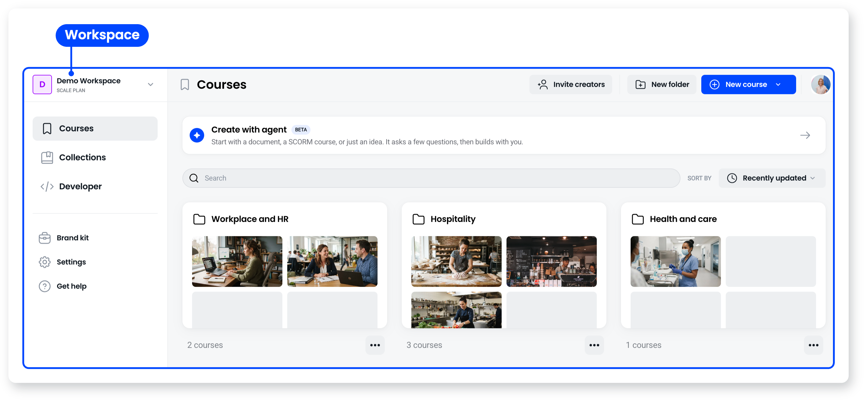Go to the Developer section

tap(95, 186)
